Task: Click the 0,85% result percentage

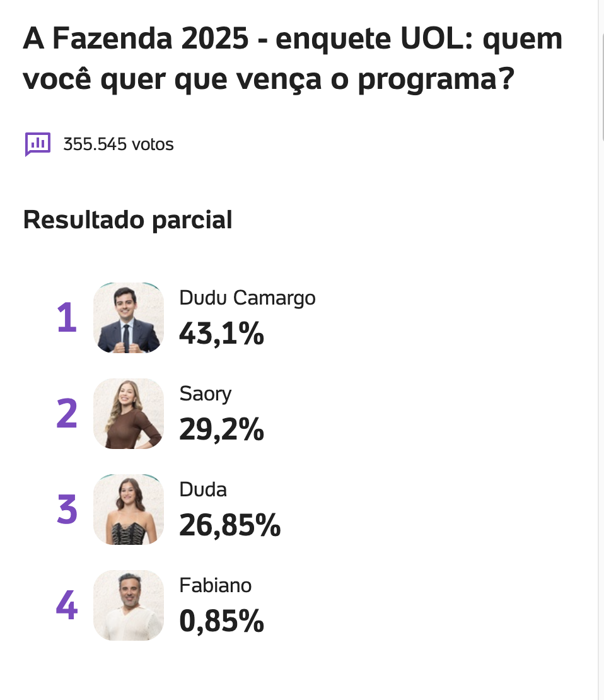Action: coord(221,621)
